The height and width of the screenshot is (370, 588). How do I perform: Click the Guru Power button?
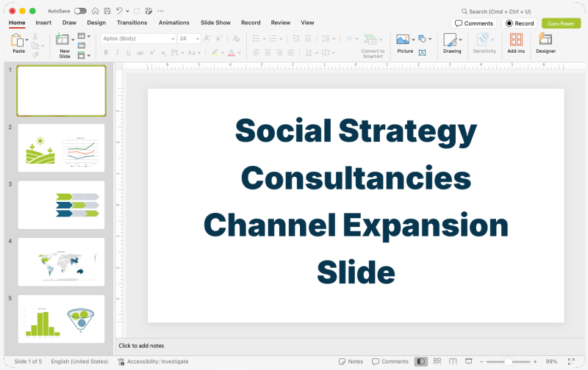point(561,23)
